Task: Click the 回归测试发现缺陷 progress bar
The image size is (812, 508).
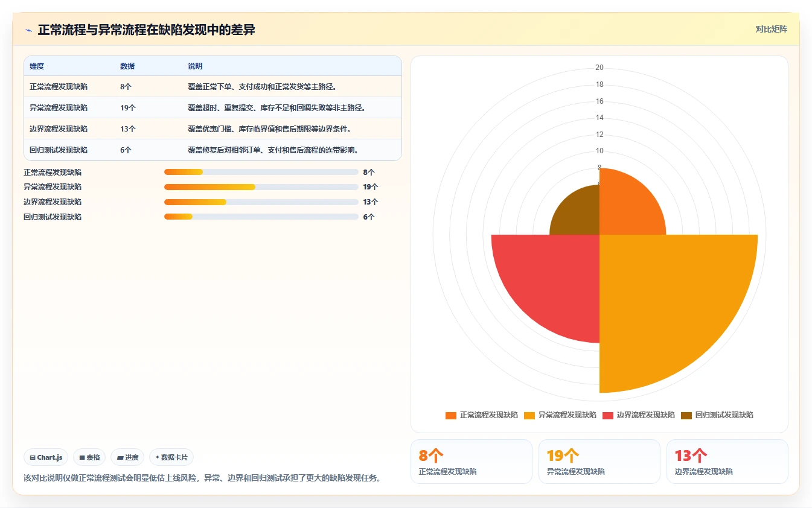Action: pyautogui.click(x=261, y=217)
